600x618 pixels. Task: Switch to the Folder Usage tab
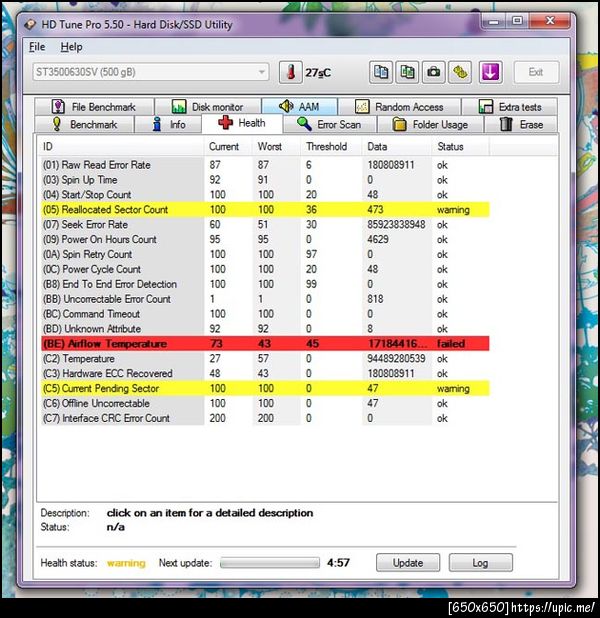430,125
